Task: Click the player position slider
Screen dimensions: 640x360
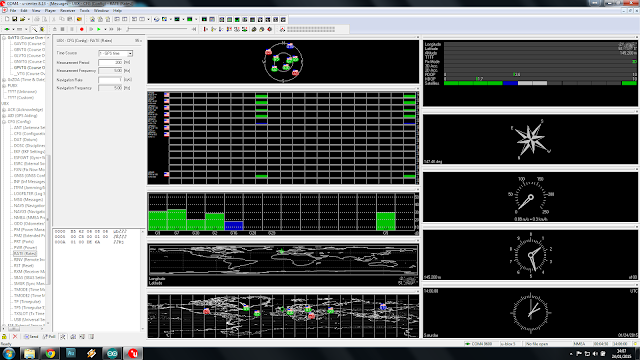Action: [158, 29]
